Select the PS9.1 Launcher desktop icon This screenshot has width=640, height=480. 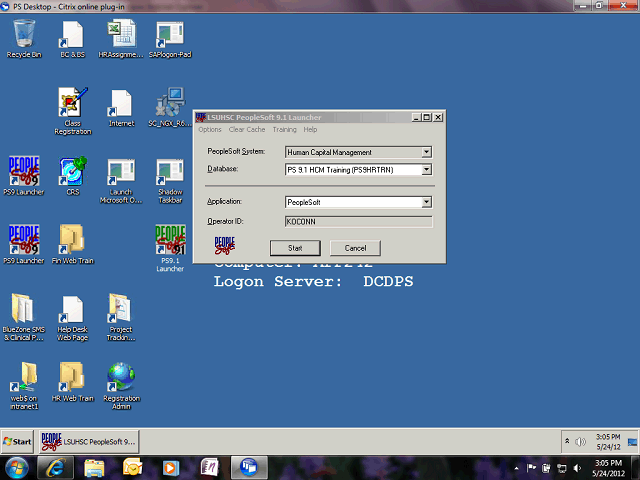(170, 248)
